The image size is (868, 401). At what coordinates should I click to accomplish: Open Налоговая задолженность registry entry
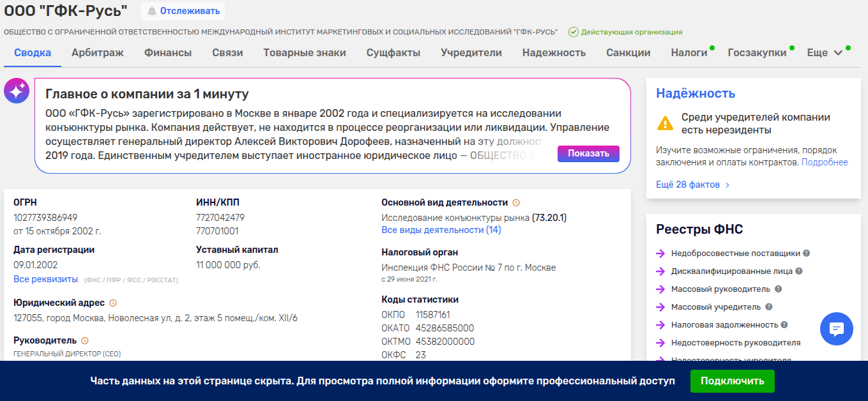[x=724, y=325]
